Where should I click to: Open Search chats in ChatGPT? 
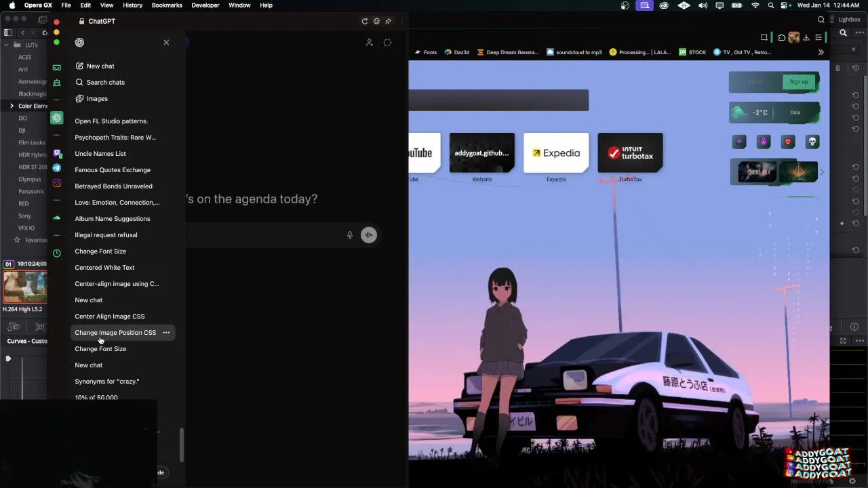(100, 83)
